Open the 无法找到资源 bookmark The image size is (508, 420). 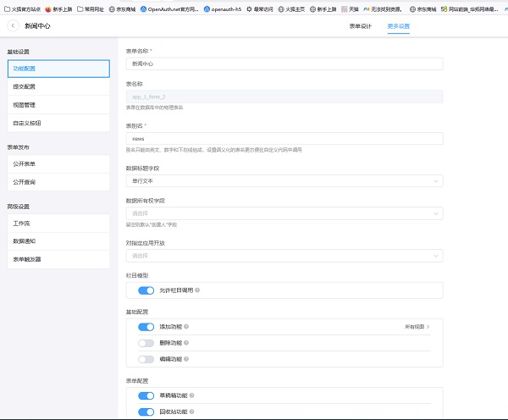point(383,9)
